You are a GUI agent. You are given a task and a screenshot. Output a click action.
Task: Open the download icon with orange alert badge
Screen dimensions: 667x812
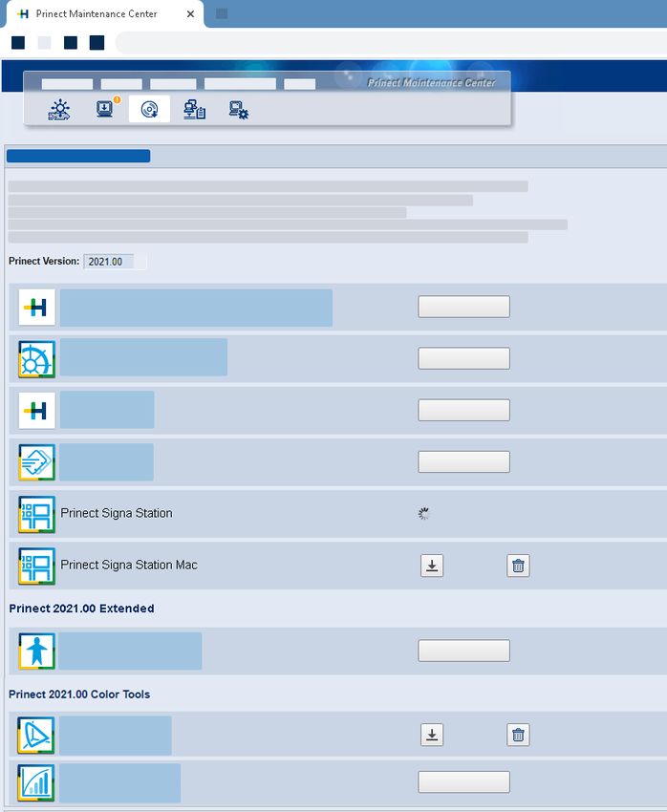click(107, 108)
